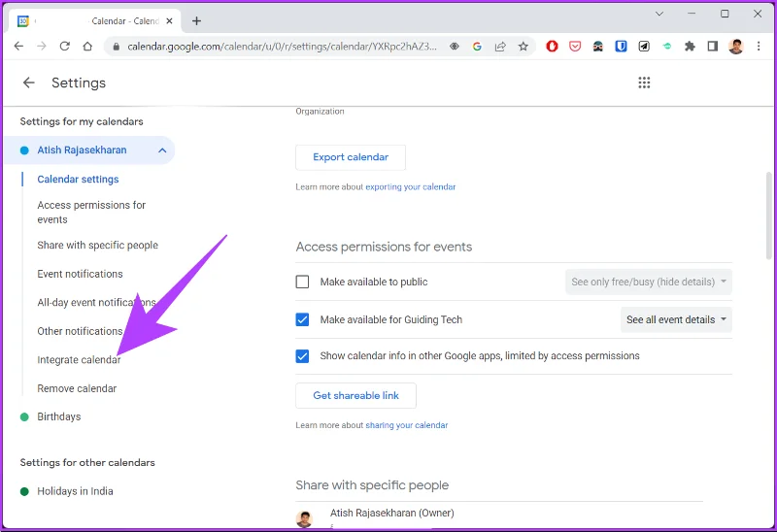This screenshot has width=777, height=532.
Task: Open All-day event notifications section
Action: (x=96, y=302)
